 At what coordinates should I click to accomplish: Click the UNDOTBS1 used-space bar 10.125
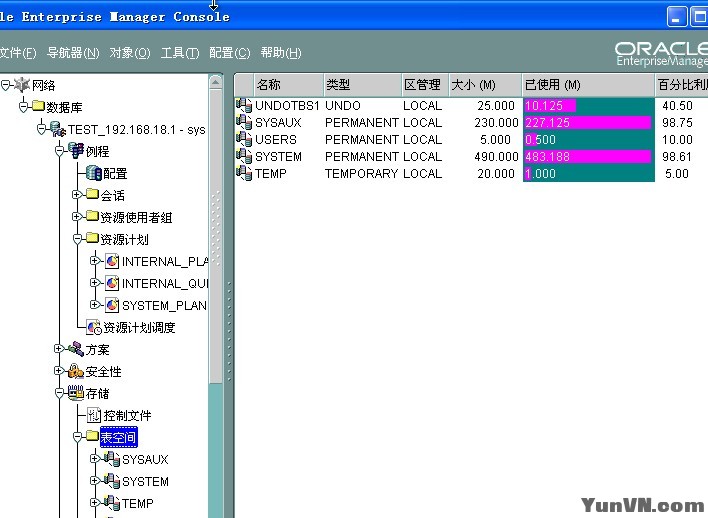click(550, 106)
